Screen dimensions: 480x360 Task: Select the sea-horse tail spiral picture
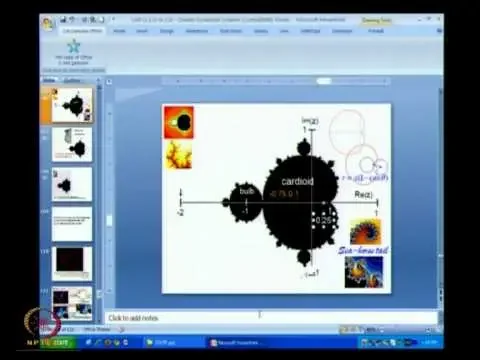[365, 231]
